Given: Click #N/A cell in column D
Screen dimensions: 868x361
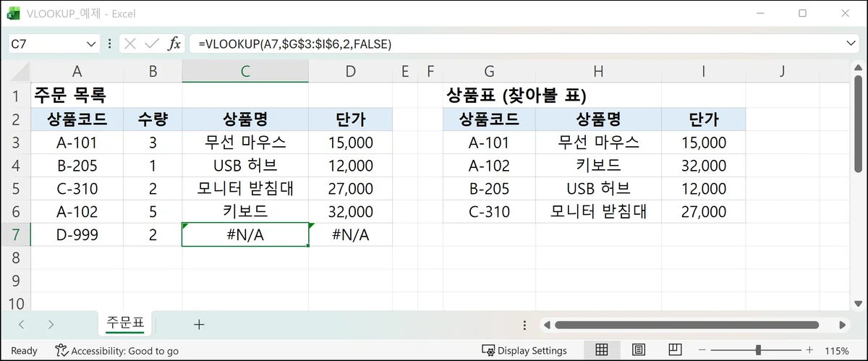Looking at the screenshot, I should (x=350, y=234).
